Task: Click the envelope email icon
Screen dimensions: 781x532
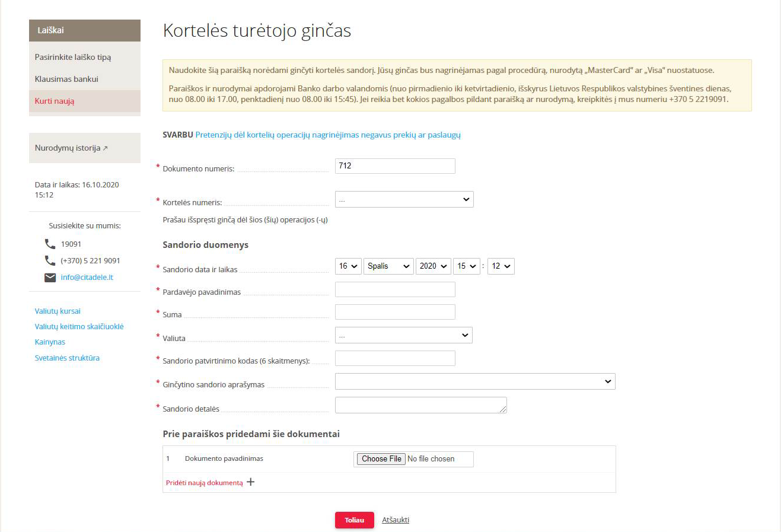Action: click(x=50, y=278)
